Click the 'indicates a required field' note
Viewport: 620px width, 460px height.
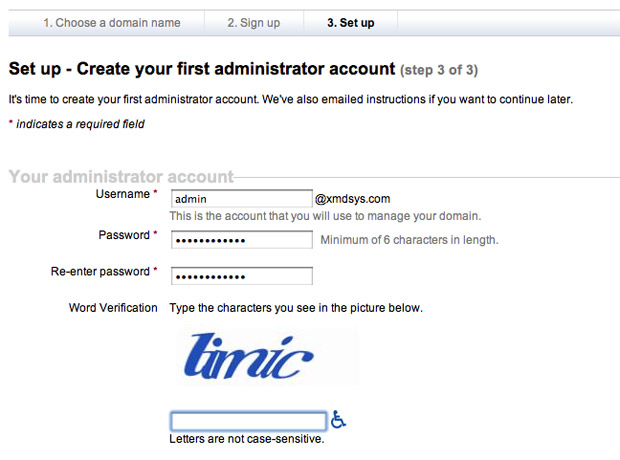(x=80, y=124)
